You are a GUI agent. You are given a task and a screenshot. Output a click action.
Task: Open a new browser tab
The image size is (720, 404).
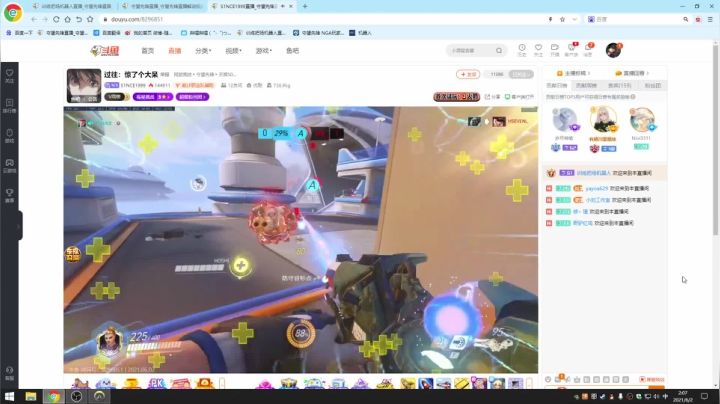pos(305,6)
